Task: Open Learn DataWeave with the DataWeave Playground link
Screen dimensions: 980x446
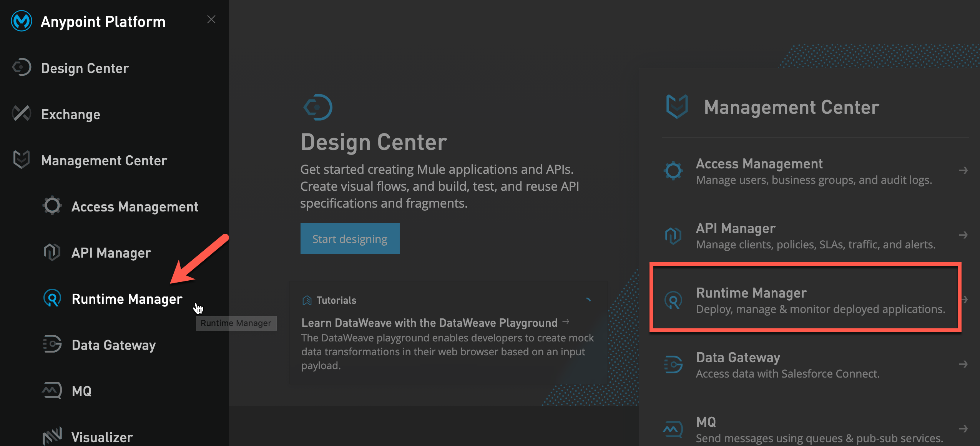Action: pos(429,323)
